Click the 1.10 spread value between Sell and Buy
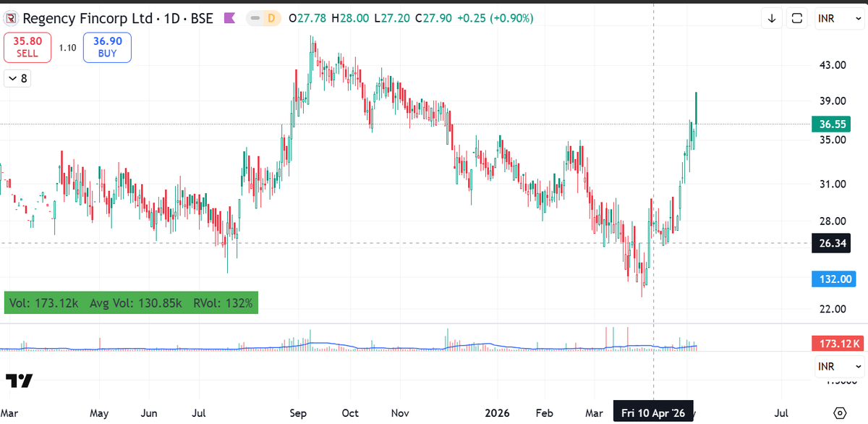 click(x=67, y=48)
